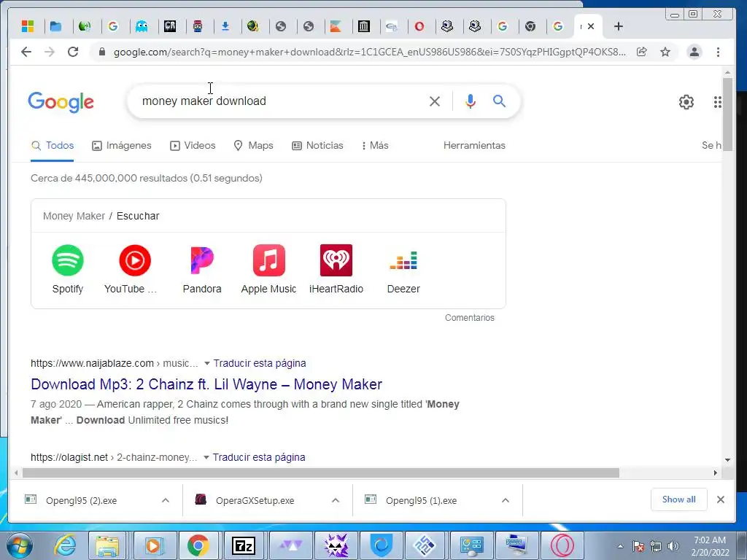Expand options for OperaGXSetup.exe

pyautogui.click(x=336, y=500)
